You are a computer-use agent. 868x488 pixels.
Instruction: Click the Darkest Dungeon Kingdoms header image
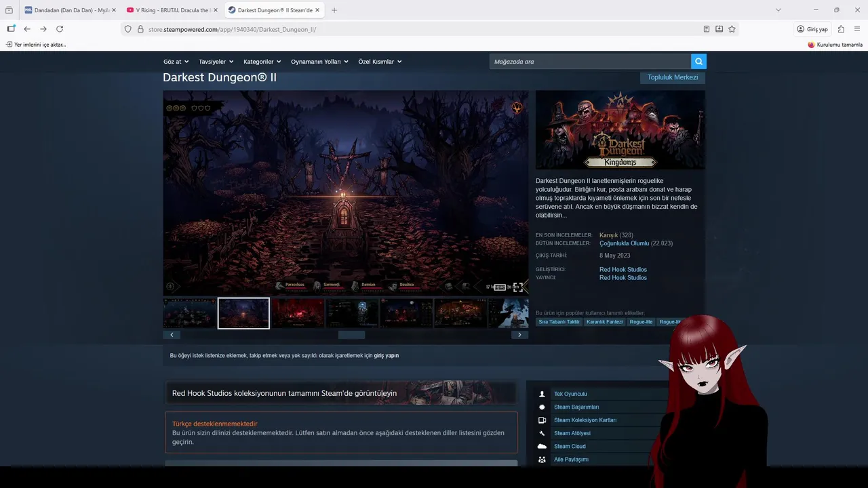click(x=620, y=129)
